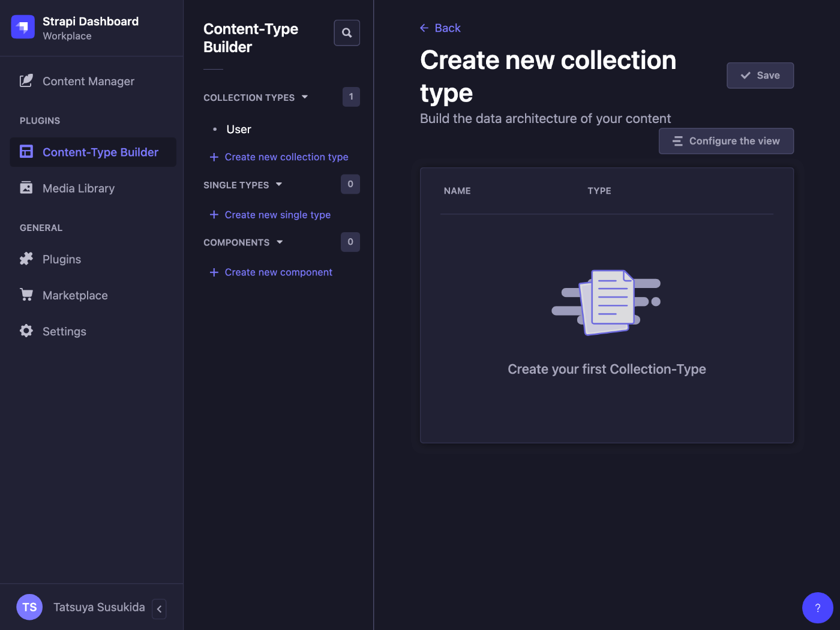Viewport: 840px width, 630px height.
Task: Click Tatsuya Susukida user name
Action: [x=99, y=607]
